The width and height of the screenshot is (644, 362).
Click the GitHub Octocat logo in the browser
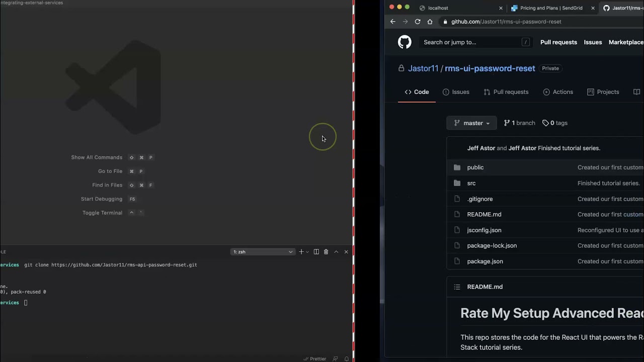click(405, 42)
